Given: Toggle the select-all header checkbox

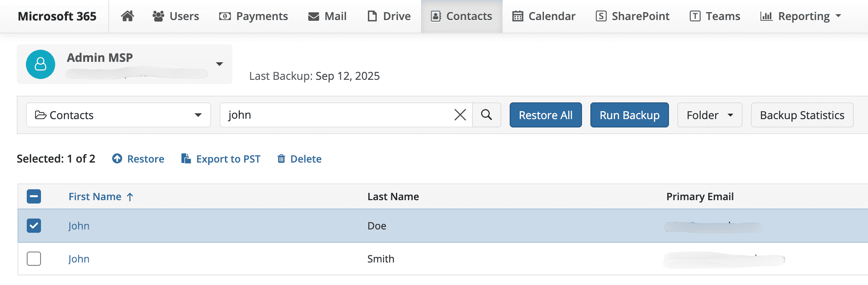Looking at the screenshot, I should tap(34, 196).
